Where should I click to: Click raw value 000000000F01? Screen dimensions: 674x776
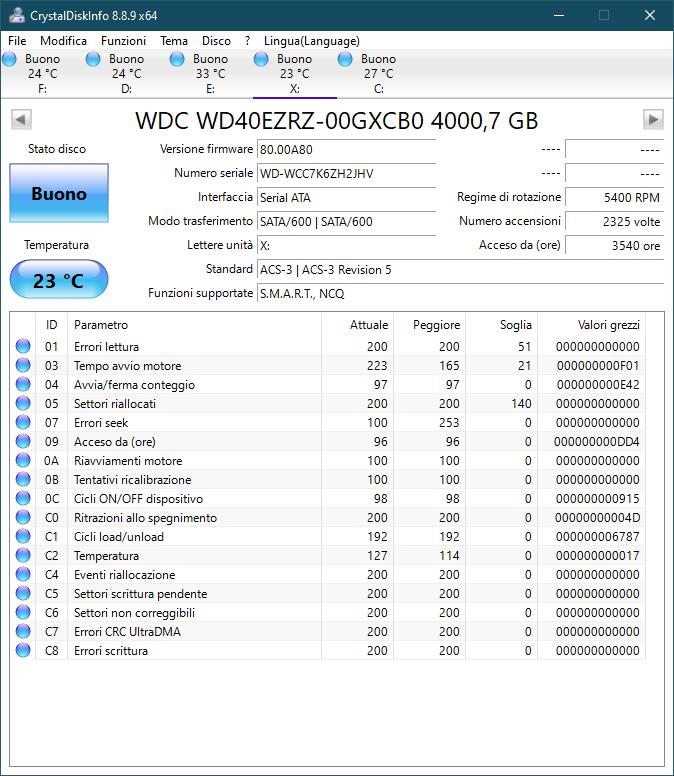(x=598, y=366)
